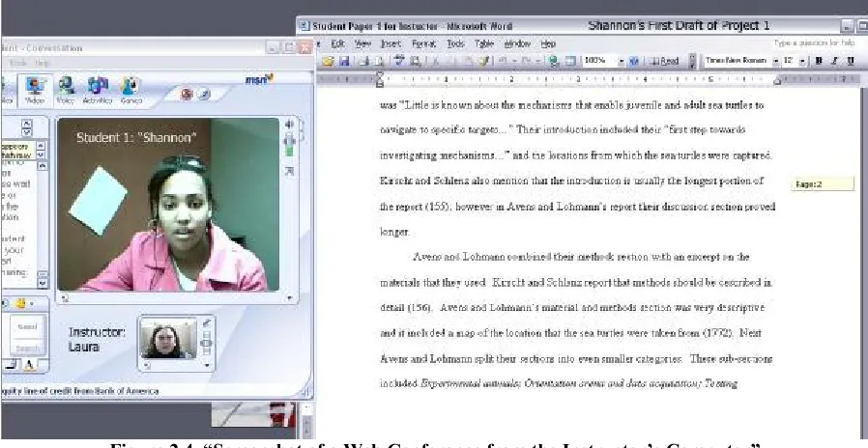Click 'Kirscht and Schlenz also mention' line
The width and height of the screenshot is (868, 448).
pyautogui.click(x=572, y=181)
